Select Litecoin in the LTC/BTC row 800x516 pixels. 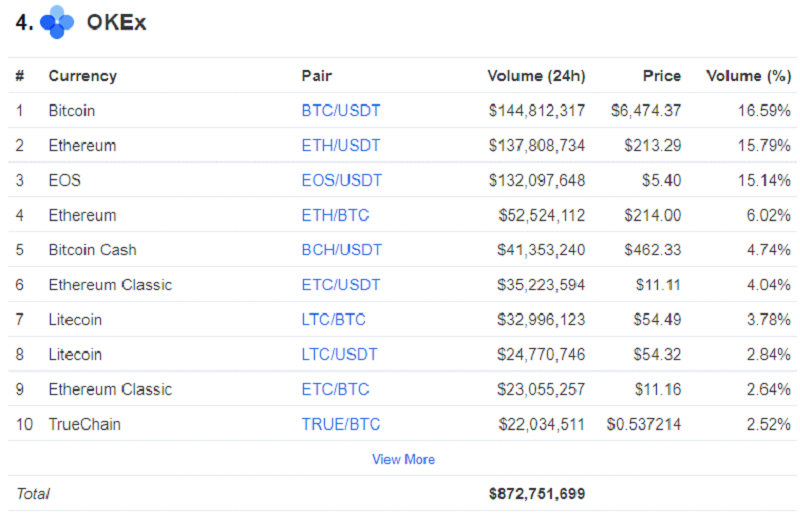click(x=75, y=320)
